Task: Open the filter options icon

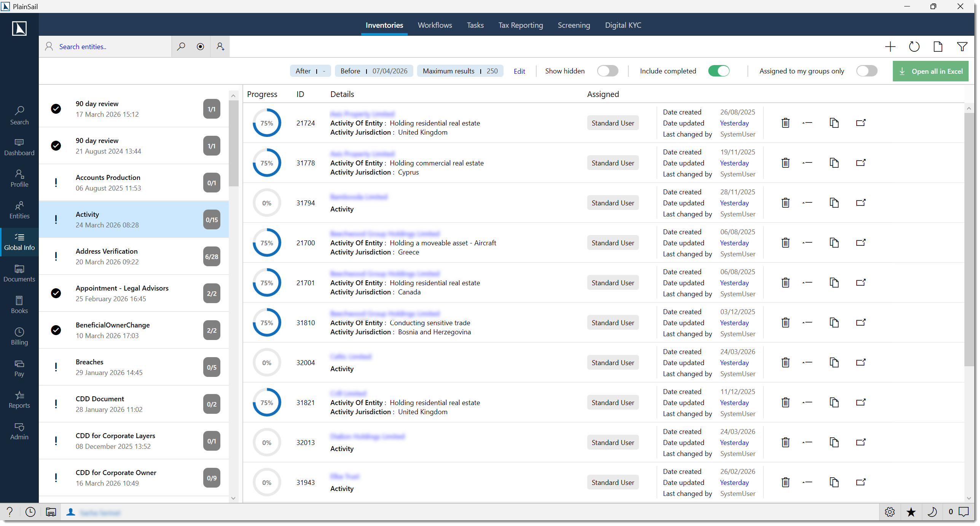Action: (962, 46)
